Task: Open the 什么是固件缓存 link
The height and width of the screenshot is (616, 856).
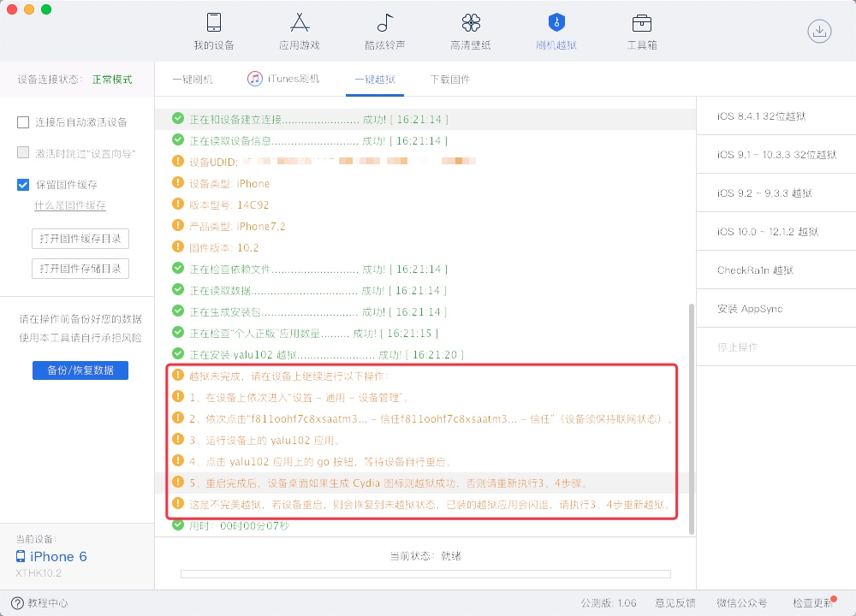Action: pyautogui.click(x=70, y=205)
